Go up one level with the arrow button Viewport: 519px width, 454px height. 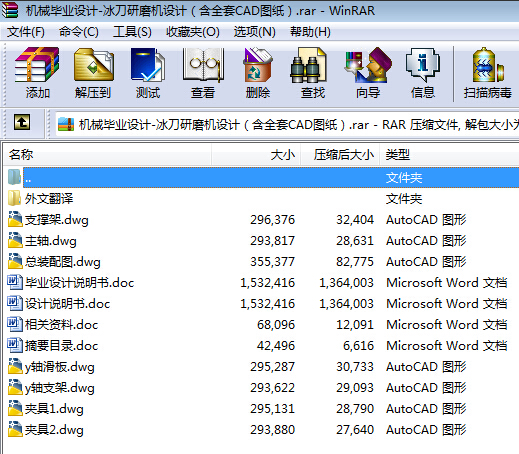(22, 122)
